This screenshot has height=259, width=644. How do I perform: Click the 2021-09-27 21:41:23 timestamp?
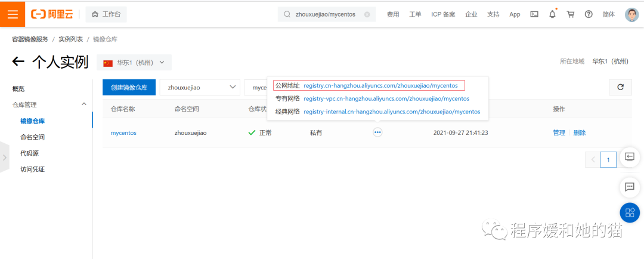[460, 133]
